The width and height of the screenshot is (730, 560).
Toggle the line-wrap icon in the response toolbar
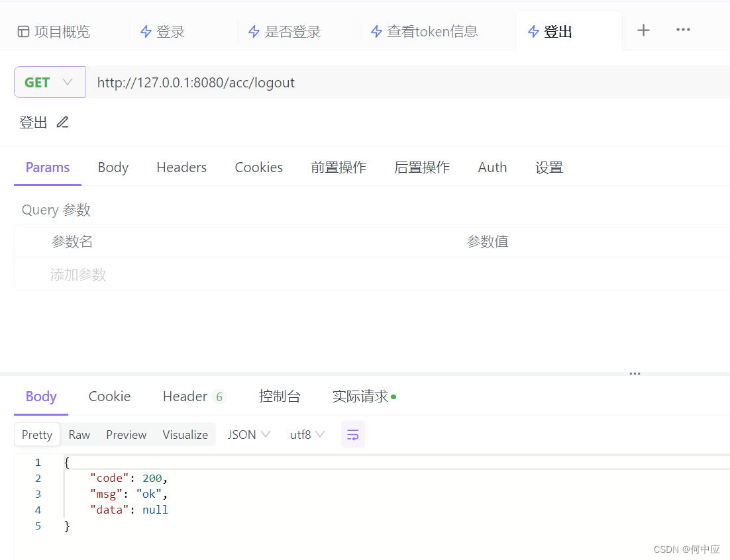tap(352, 434)
